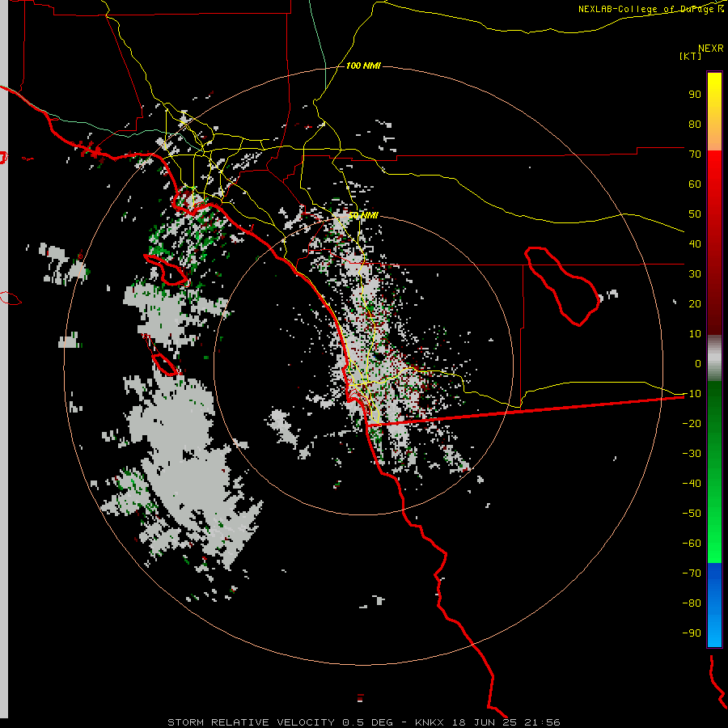Click the positive 10 knot scale label
Image resolution: width=728 pixels, height=728 pixels.
[x=695, y=334]
